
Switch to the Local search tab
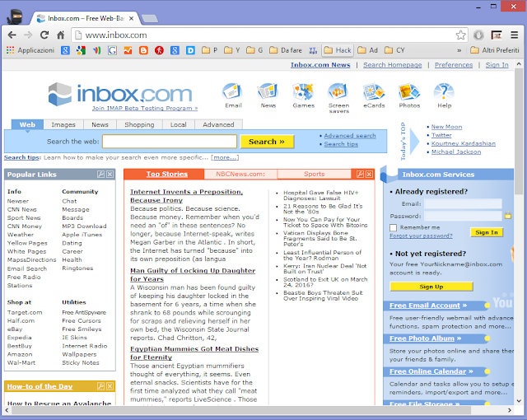pyautogui.click(x=178, y=124)
